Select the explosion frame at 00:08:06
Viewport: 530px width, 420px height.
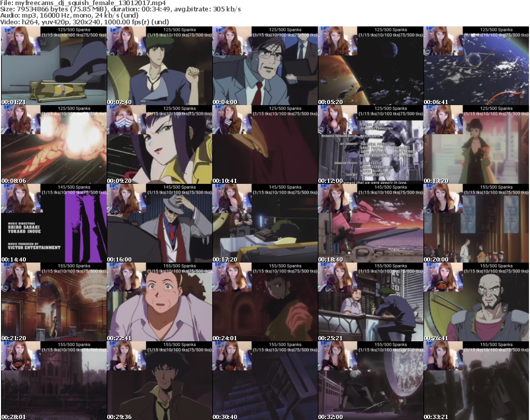[54, 144]
